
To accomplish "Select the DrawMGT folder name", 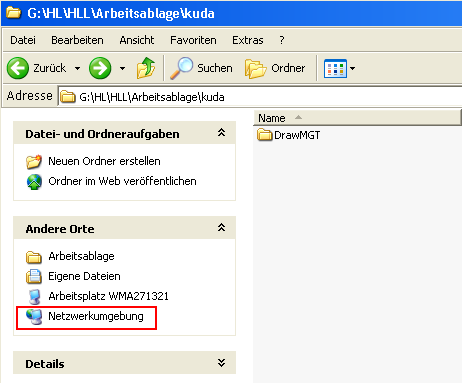I will click(297, 135).
